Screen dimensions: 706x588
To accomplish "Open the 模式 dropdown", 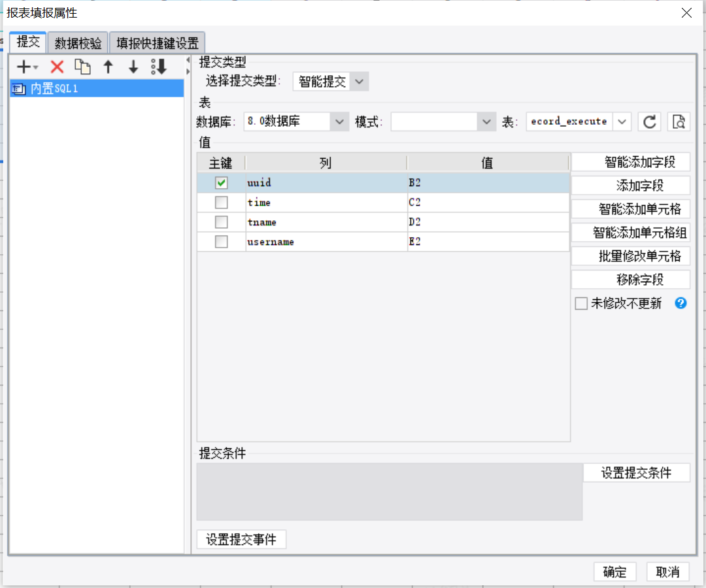I will [486, 122].
